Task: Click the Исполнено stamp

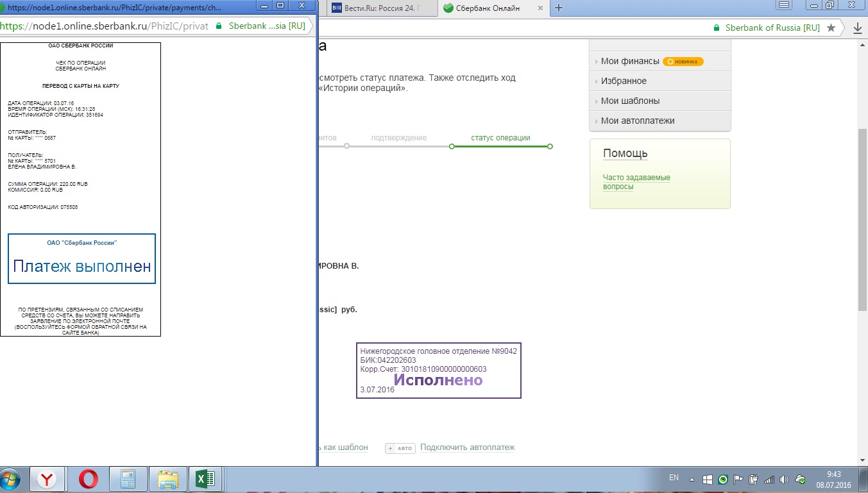Action: [x=438, y=380]
